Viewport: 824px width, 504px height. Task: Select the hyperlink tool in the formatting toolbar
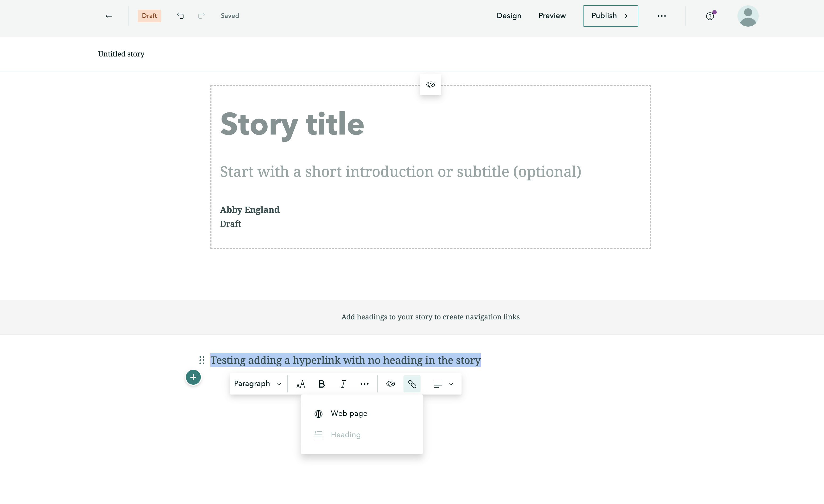tap(412, 384)
